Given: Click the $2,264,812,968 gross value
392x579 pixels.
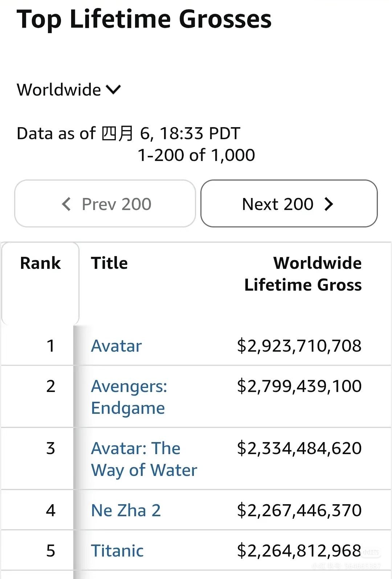Looking at the screenshot, I should 299,551.
